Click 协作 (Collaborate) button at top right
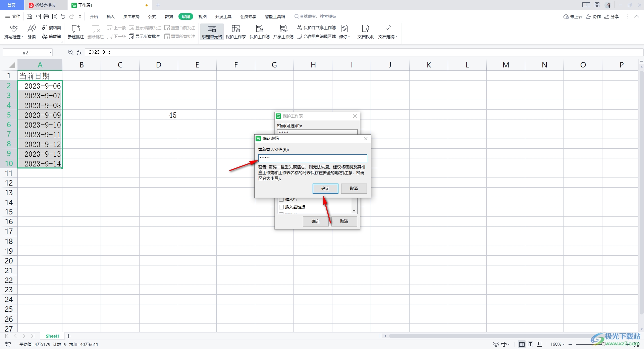This screenshot has width=644, height=349. coord(593,16)
